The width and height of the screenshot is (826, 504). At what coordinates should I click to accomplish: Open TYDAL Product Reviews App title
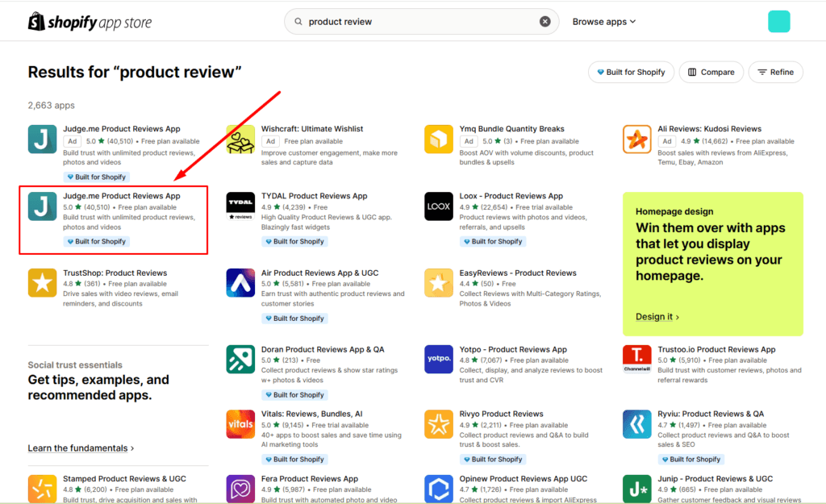click(x=315, y=196)
